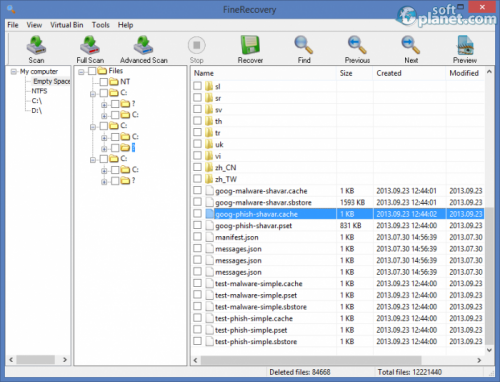Click the FineRecovery title bar app icon
The image size is (500, 382).
(11, 9)
